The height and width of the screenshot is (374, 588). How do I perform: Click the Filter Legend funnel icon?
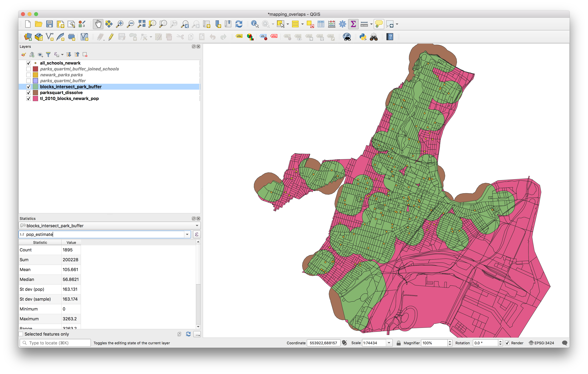click(48, 55)
